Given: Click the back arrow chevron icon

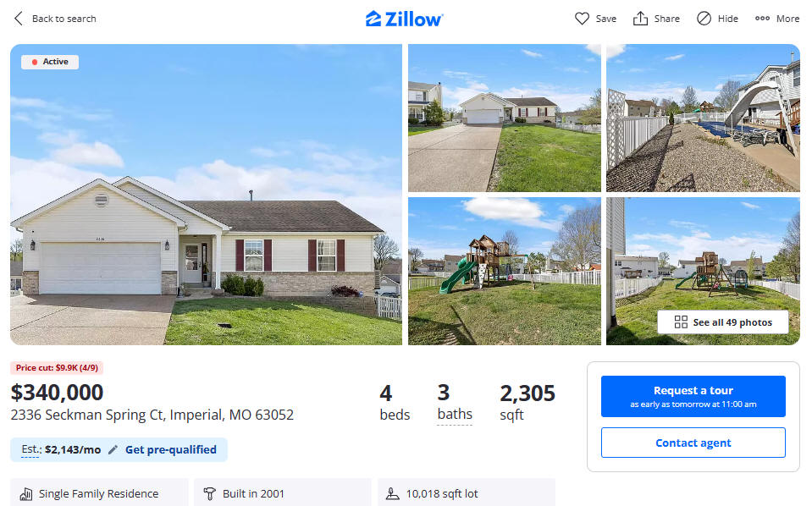Looking at the screenshot, I should point(19,19).
